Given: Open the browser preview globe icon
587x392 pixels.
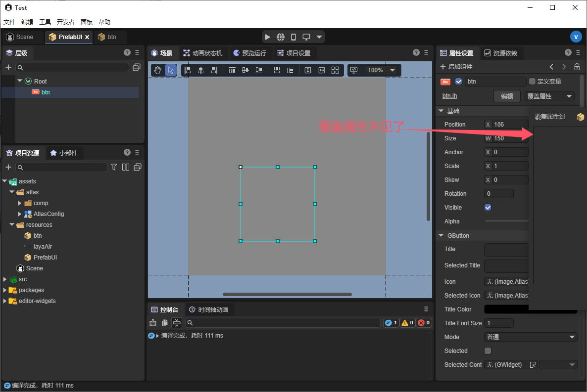Looking at the screenshot, I should 281,37.
